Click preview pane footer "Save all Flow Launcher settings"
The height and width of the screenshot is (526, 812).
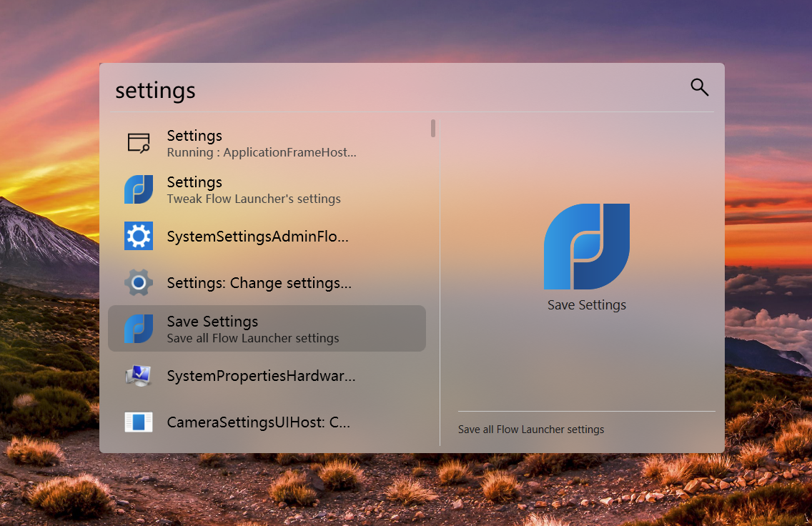coord(531,430)
